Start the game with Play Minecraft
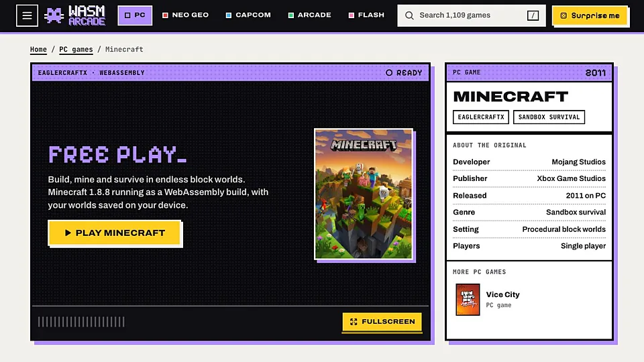Image resolution: width=644 pixels, height=362 pixels. [115, 233]
